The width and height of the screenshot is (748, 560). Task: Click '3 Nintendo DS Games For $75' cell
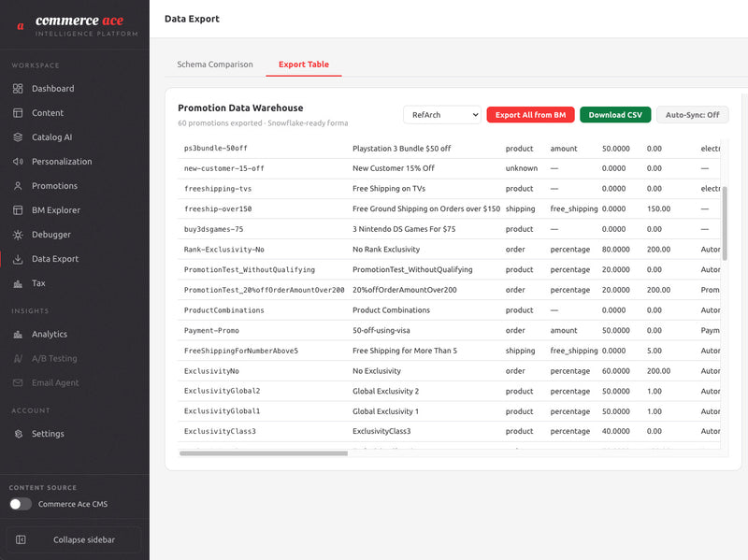[404, 229]
